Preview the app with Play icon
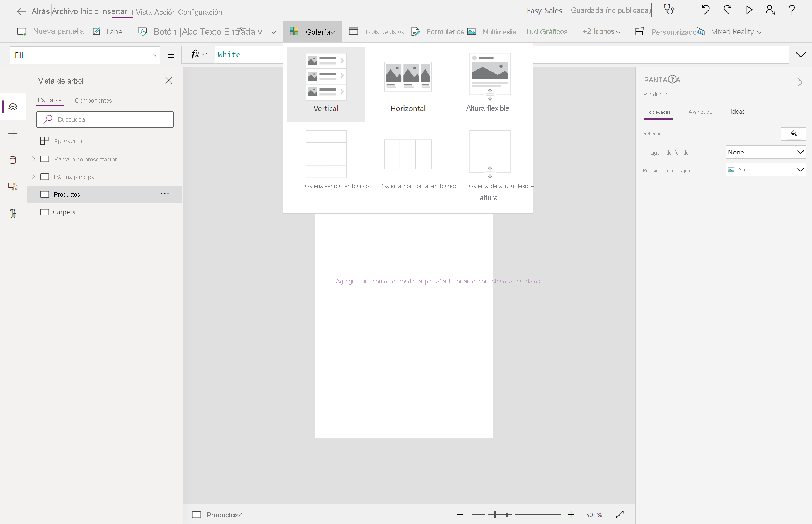This screenshot has height=524, width=812. pyautogui.click(x=749, y=10)
